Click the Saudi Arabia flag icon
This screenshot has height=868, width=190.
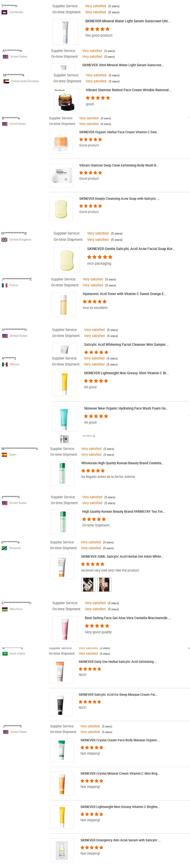pyautogui.click(x=5, y=654)
